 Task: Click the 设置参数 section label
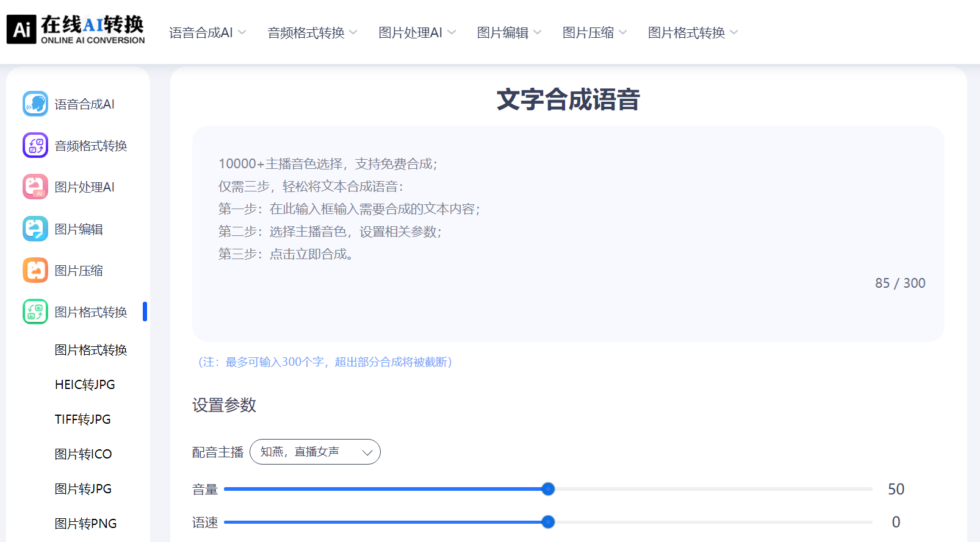[224, 405]
